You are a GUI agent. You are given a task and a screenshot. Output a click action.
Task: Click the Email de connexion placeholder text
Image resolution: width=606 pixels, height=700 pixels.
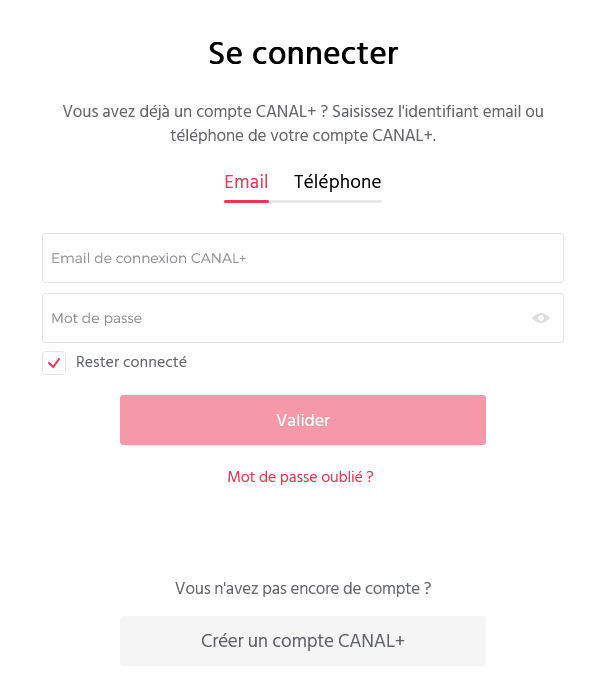(149, 258)
